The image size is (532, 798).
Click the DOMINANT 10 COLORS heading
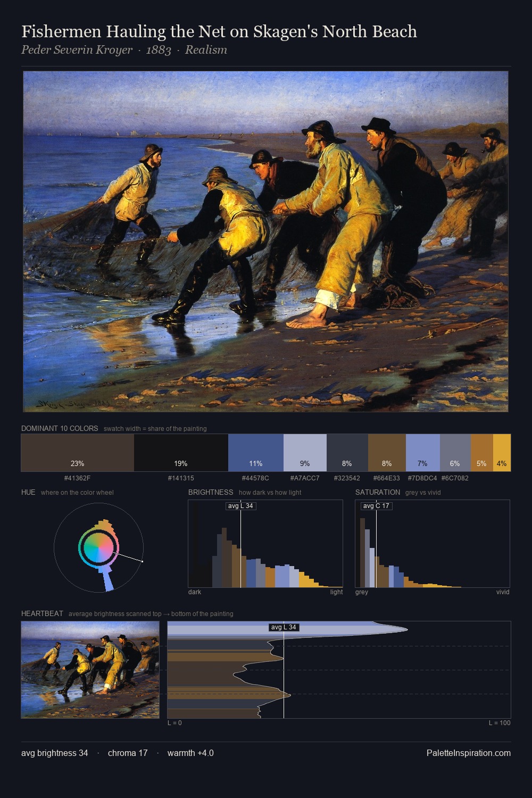[60, 428]
